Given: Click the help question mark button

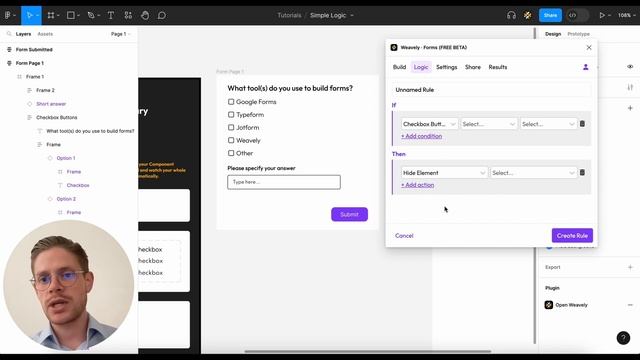Looking at the screenshot, I should pos(623,338).
